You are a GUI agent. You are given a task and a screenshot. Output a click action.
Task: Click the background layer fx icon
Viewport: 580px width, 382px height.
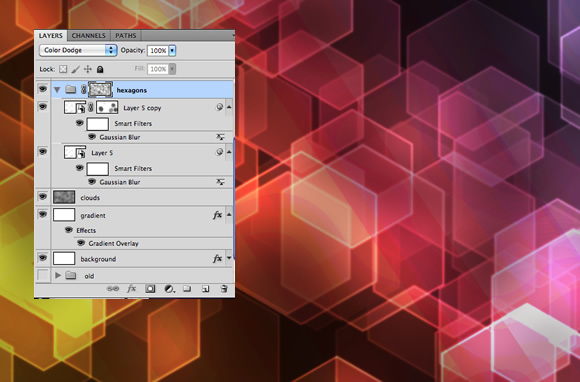point(218,258)
